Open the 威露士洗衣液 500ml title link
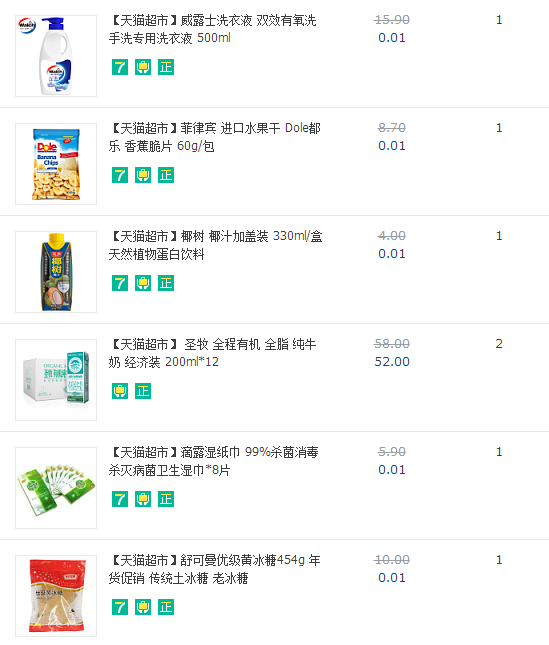This screenshot has width=549, height=645. coord(213,29)
